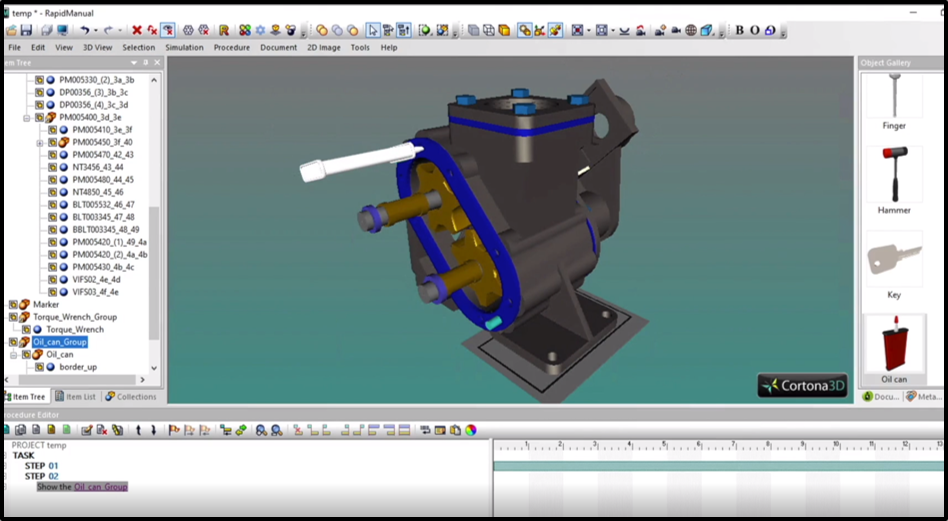Click the four colored circles toolbar icon

coord(245,30)
